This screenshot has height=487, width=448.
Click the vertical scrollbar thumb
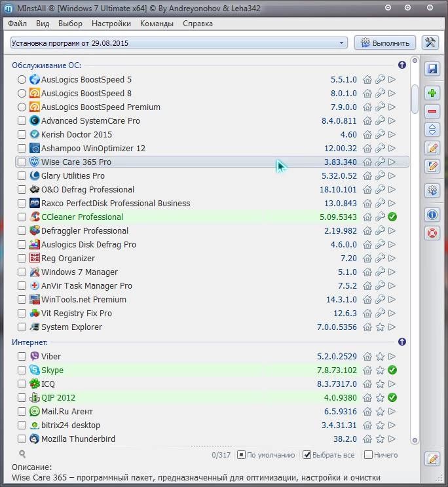tap(415, 99)
